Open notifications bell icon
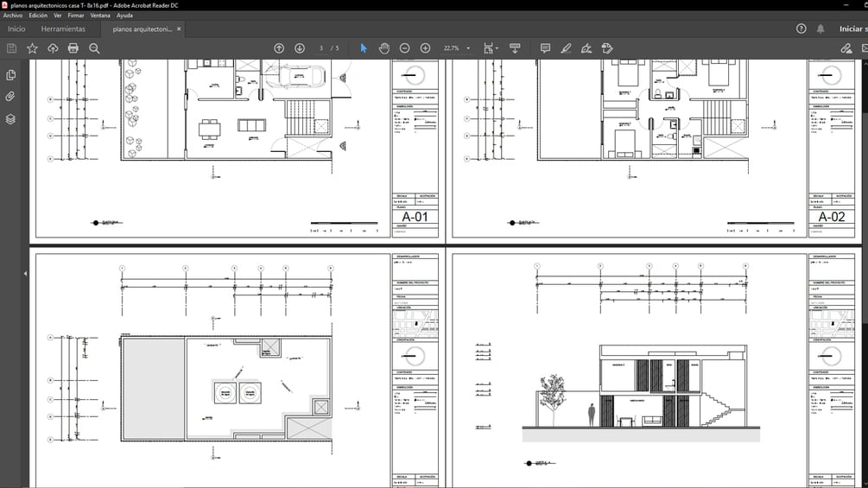This screenshot has width=868, height=488. tap(820, 29)
